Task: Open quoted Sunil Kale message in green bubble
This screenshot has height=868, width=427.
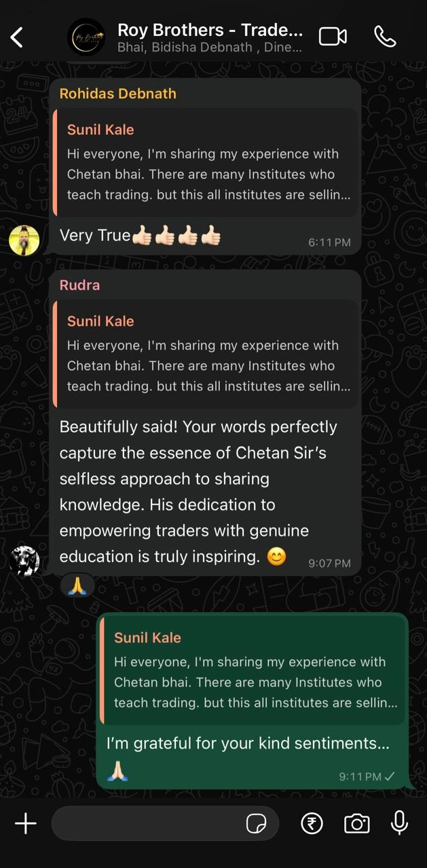Action: click(x=253, y=671)
